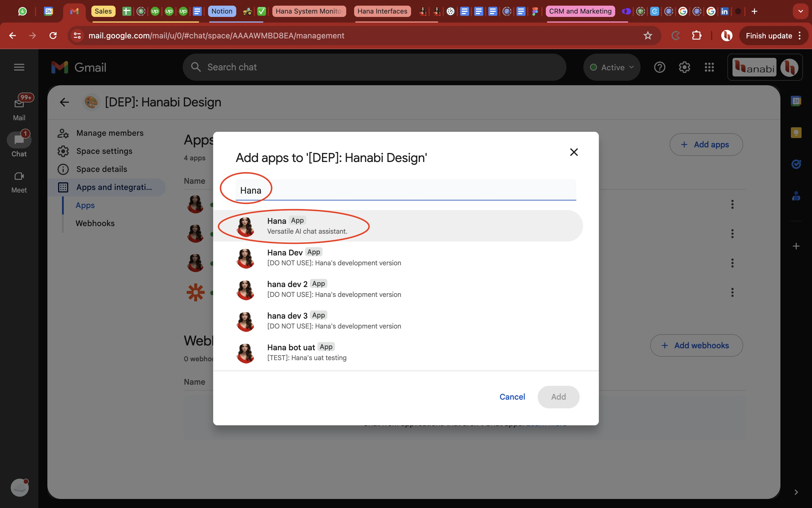
Task: Switch to the WhatsApp browser tab
Action: pos(22,11)
